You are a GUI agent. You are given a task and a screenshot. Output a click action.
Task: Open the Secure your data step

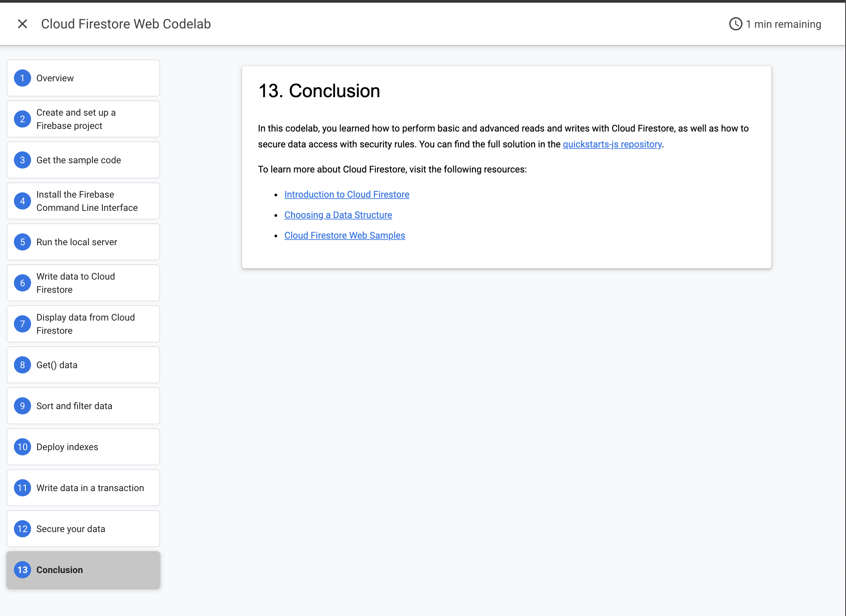click(x=70, y=529)
